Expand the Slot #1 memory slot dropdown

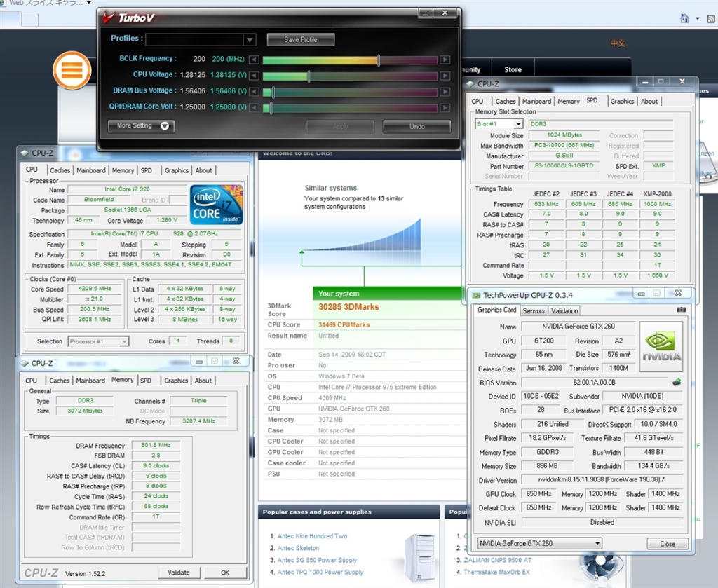click(x=518, y=124)
